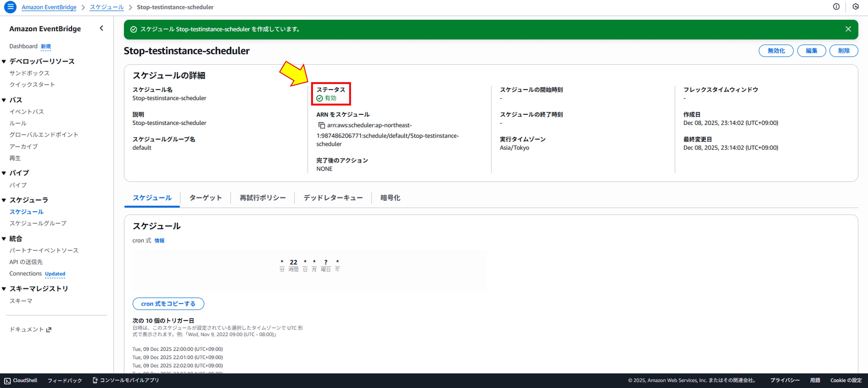This screenshot has height=388, width=868.
Task: Collapse the スケジューラ section
Action: (x=4, y=200)
